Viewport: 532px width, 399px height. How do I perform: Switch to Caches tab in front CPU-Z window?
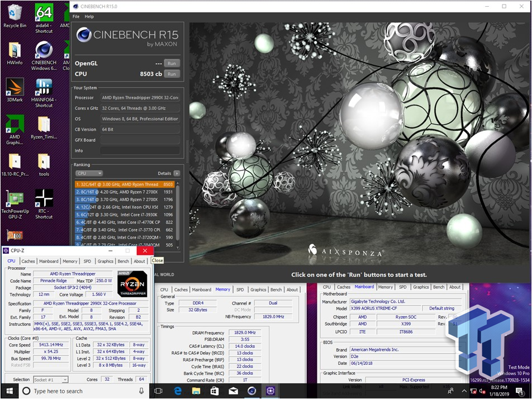click(x=28, y=262)
